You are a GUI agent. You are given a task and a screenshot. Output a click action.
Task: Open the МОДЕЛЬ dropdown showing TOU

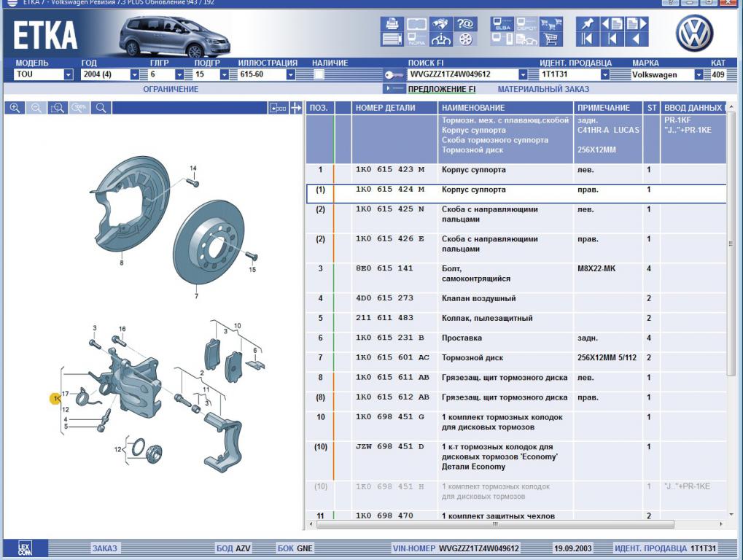tap(69, 74)
